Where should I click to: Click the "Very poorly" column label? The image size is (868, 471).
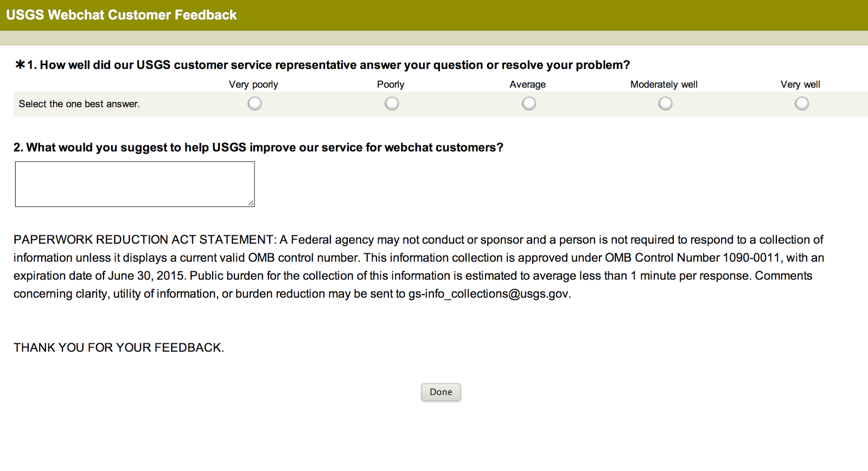click(253, 85)
